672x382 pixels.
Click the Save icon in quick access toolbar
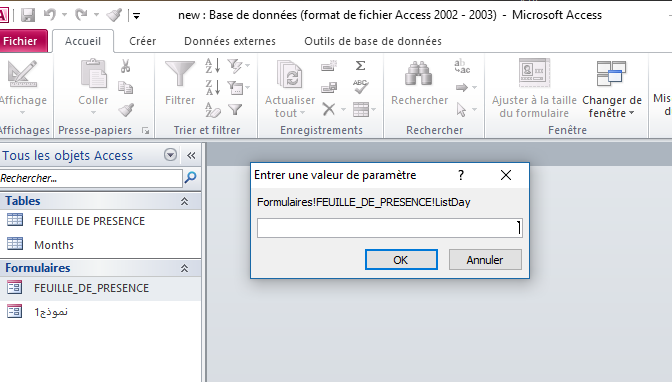coord(28,15)
